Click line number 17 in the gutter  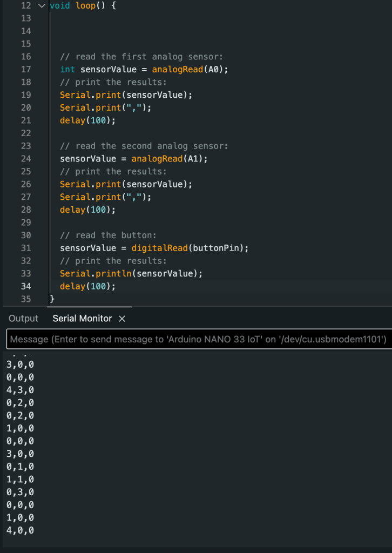(25, 69)
